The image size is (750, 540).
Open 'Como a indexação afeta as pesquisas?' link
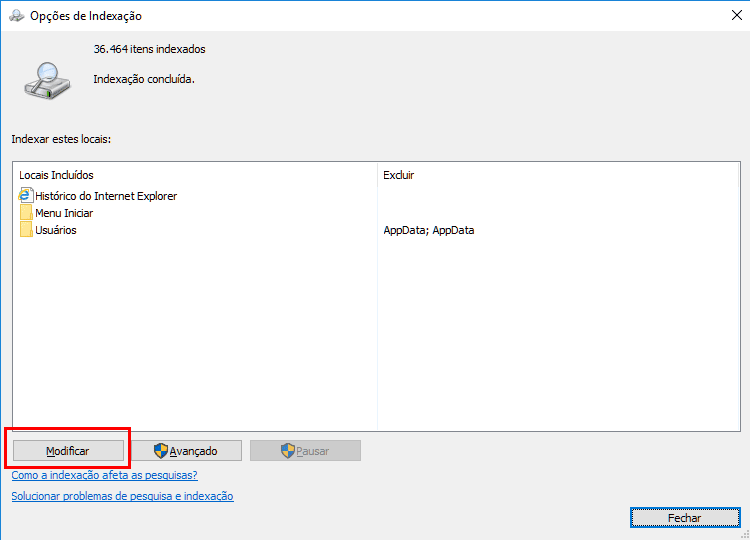pyautogui.click(x=105, y=475)
